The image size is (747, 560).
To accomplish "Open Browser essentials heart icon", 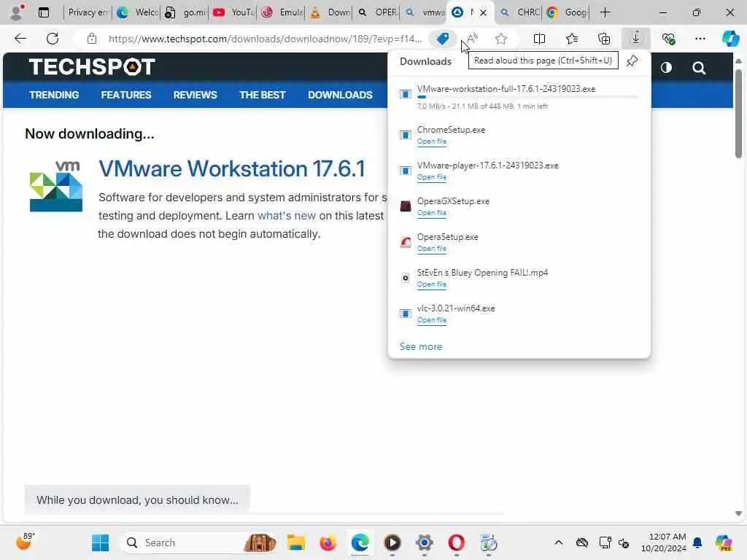I will point(668,39).
